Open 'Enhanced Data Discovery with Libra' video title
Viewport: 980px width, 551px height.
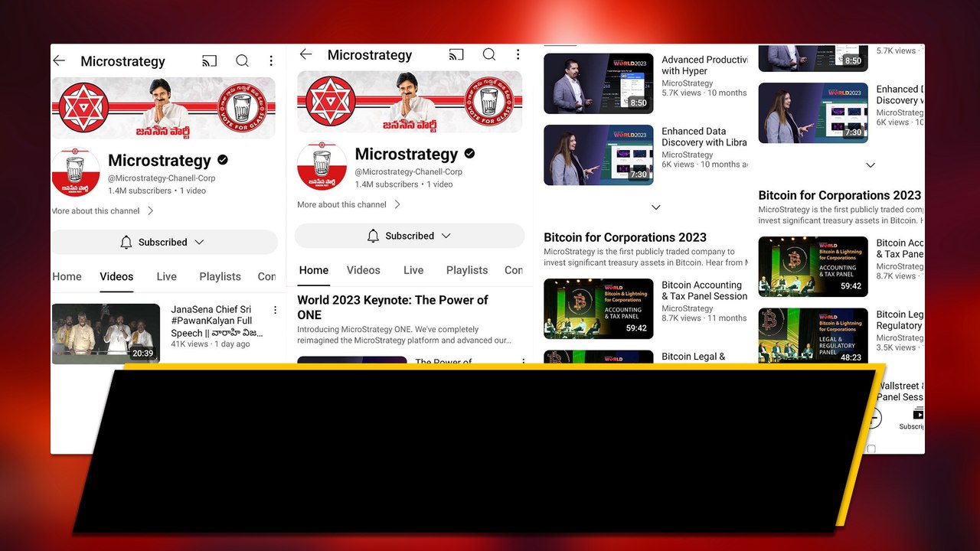click(x=704, y=137)
